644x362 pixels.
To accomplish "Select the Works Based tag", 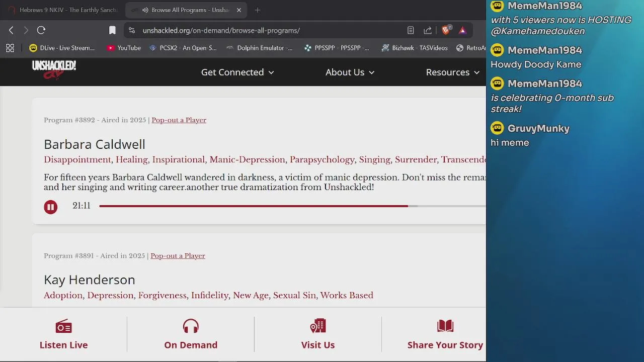I will coord(347,296).
